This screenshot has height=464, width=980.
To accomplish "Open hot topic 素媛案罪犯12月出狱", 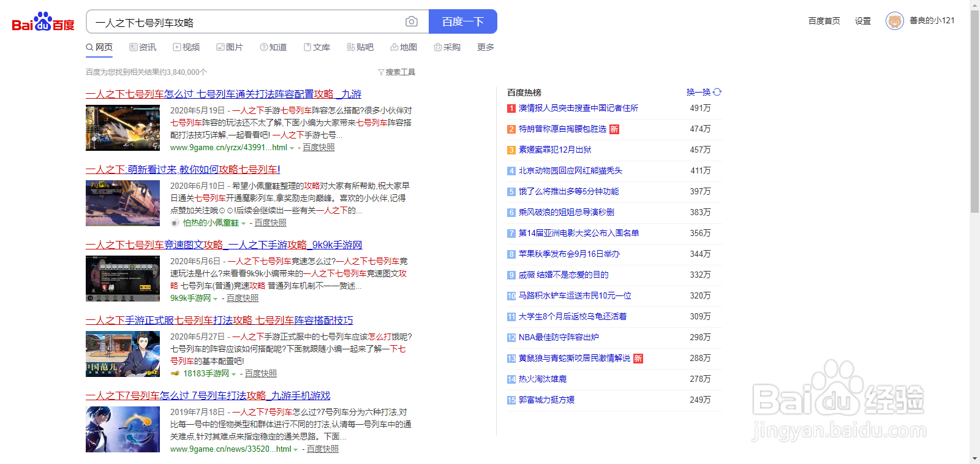I will coord(555,150).
